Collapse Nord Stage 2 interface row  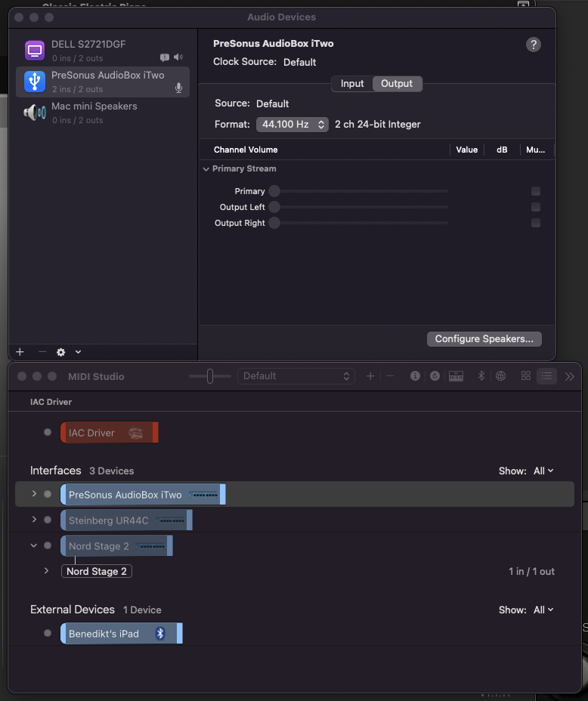33,545
